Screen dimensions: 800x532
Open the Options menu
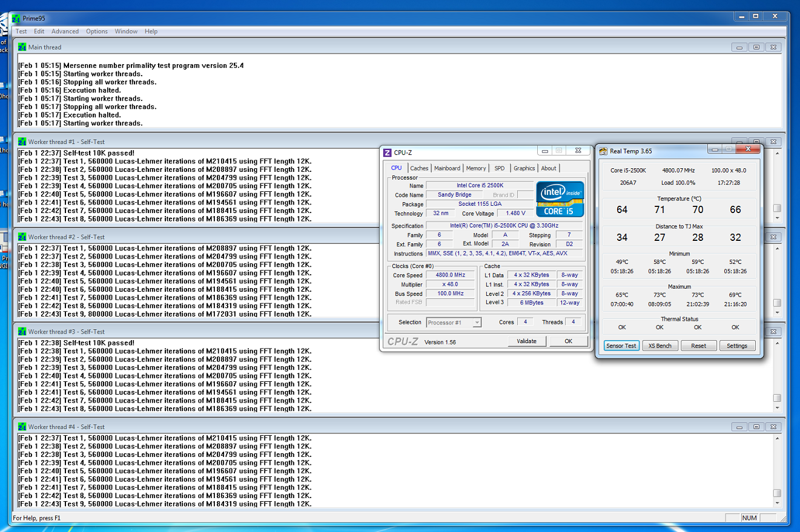tap(96, 31)
